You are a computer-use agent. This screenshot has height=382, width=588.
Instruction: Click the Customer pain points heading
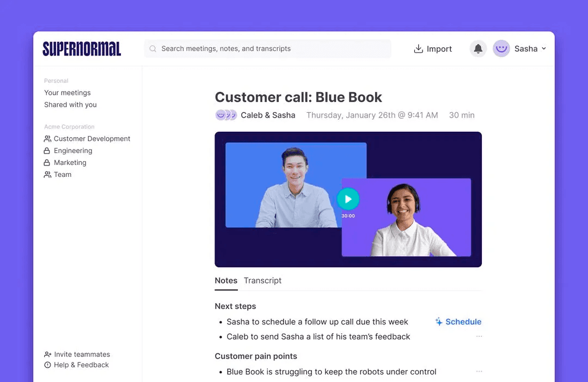(x=256, y=356)
